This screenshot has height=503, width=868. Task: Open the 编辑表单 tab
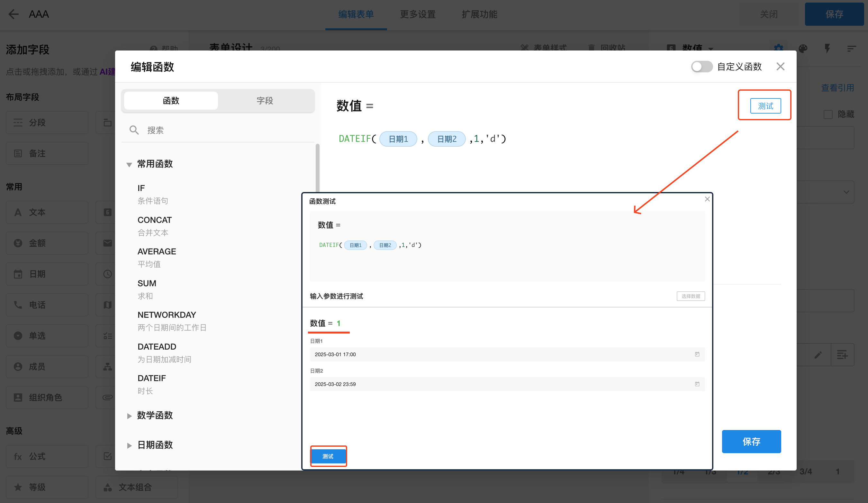tap(356, 14)
